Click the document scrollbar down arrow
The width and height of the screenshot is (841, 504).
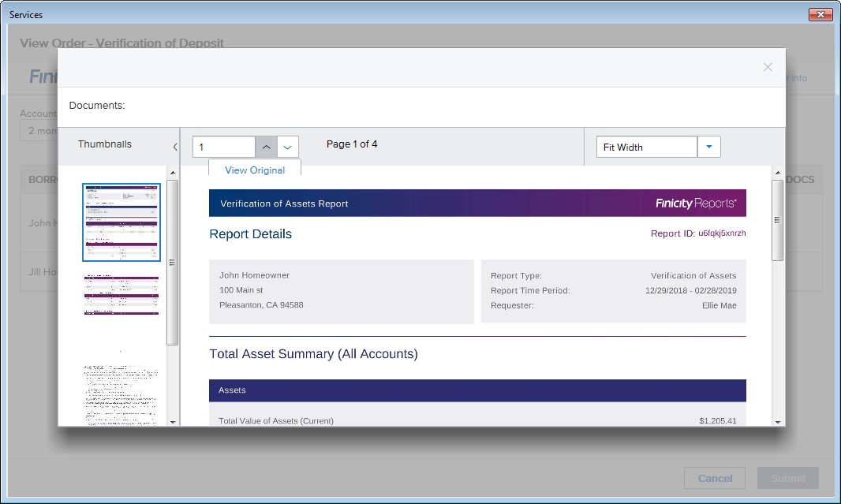[777, 422]
